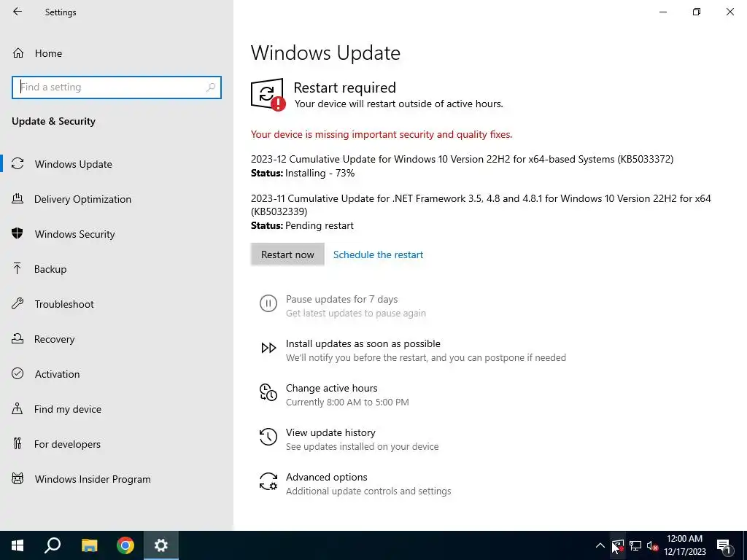
Task: Click the Status: Pending restart text
Action: click(302, 226)
